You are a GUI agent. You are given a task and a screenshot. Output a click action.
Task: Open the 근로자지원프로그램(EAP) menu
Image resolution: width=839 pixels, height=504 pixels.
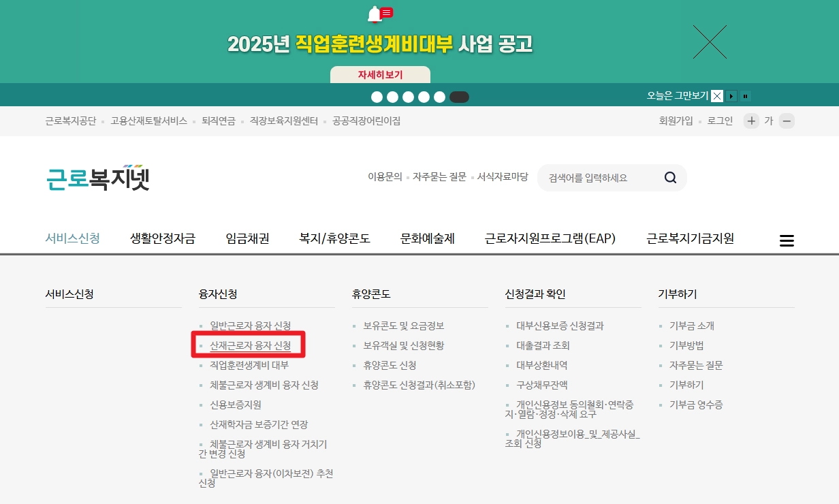(x=549, y=238)
